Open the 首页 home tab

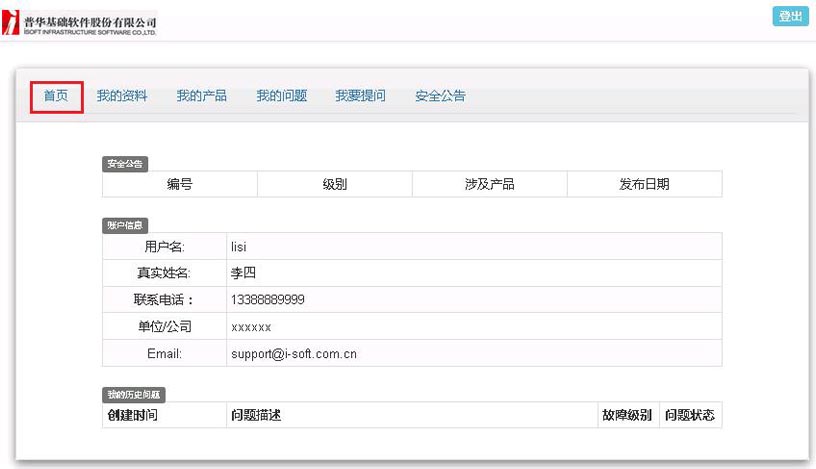coord(56,96)
